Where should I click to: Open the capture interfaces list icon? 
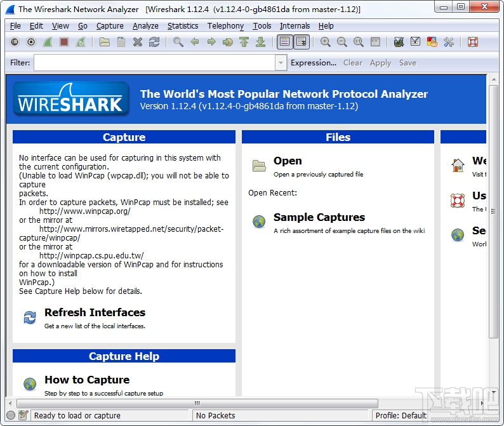point(15,42)
